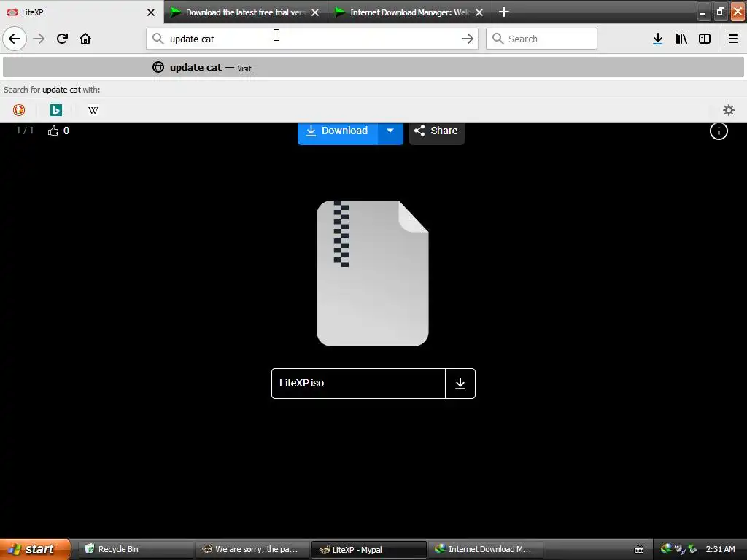The height and width of the screenshot is (560, 747).
Task: Search with Wikipedia engine icon
Action: 93,110
